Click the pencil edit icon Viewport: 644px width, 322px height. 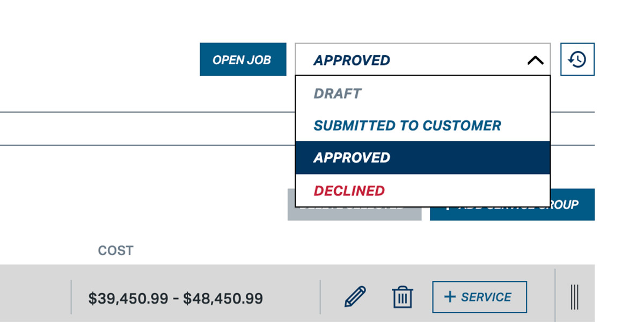355,297
